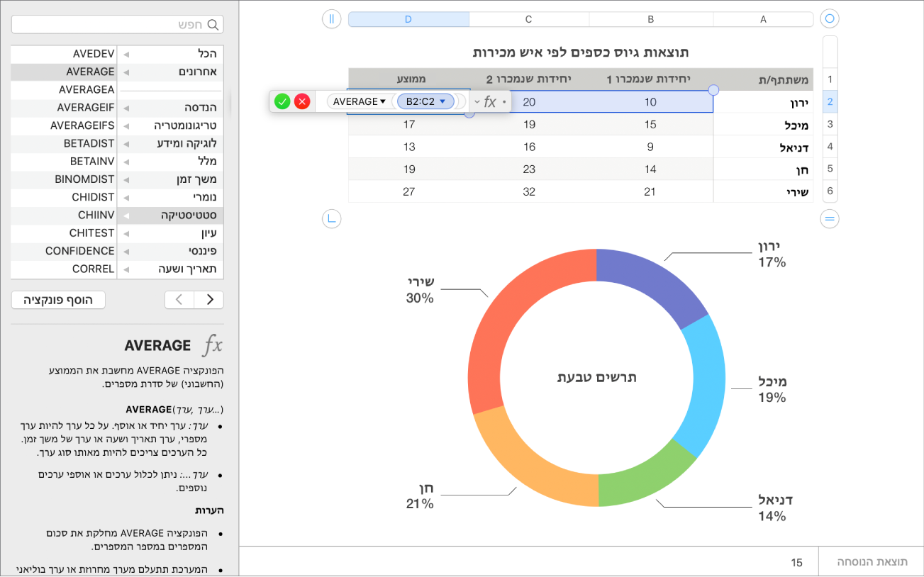
Task: Click the add-columns handle beside column D
Action: pyautogui.click(x=331, y=18)
